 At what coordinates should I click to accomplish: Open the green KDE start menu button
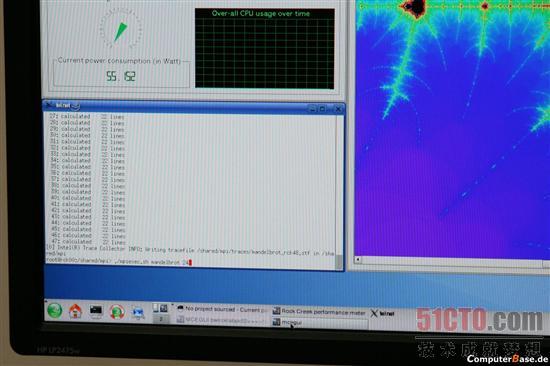55,311
